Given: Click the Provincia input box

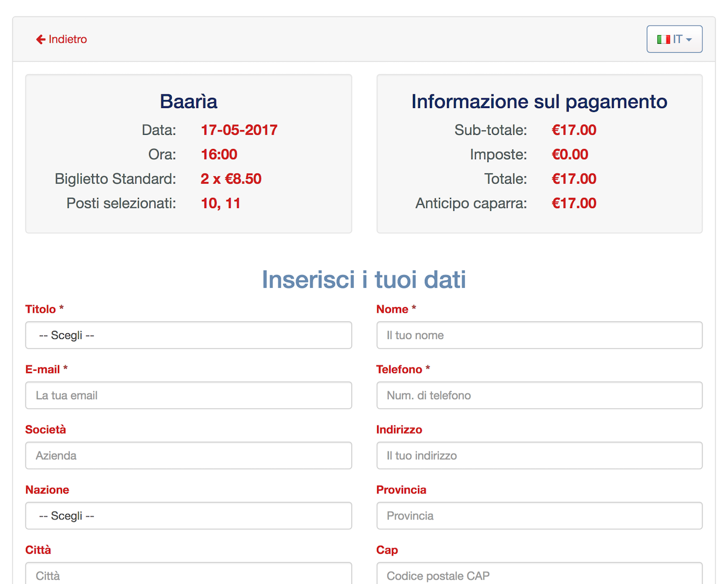Looking at the screenshot, I should pyautogui.click(x=539, y=516).
